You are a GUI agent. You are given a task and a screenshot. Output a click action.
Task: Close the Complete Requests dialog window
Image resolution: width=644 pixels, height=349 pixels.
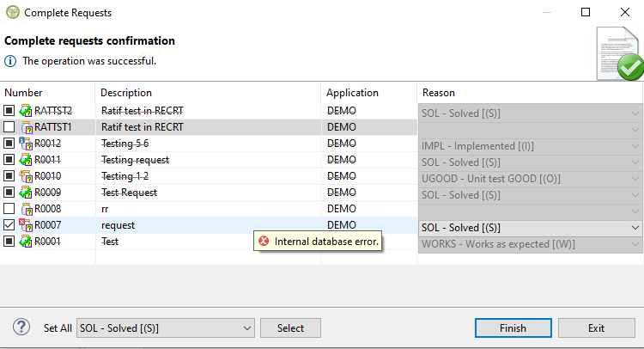(624, 13)
